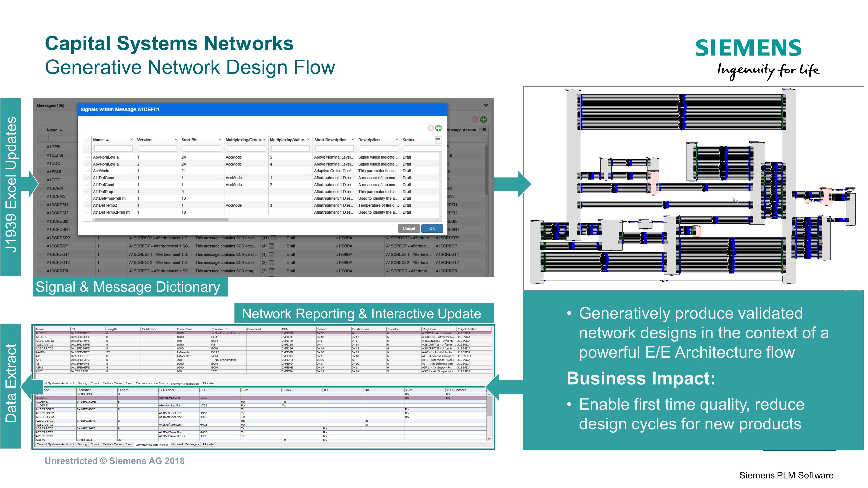Open signals icon in the A1SCREGT2 message row
The height and width of the screenshot is (488, 868).
tap(272, 262)
